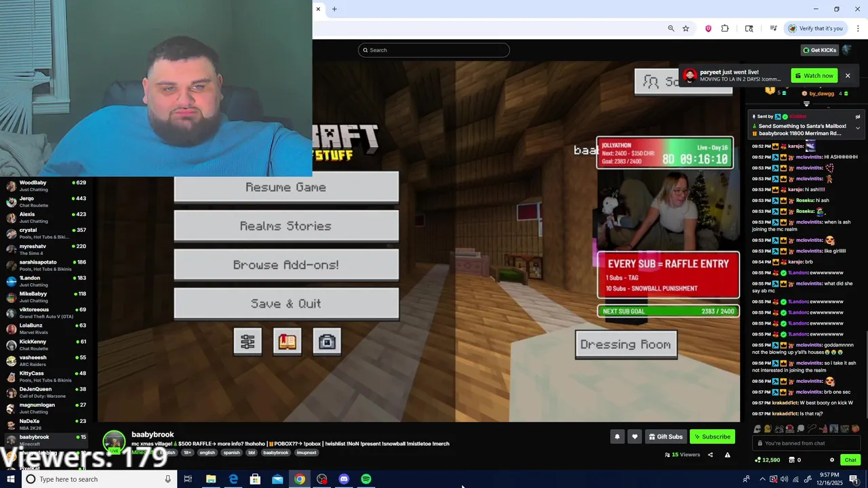Open WoodBaby channel in sidebar
The height and width of the screenshot is (488, 868).
[x=47, y=186]
